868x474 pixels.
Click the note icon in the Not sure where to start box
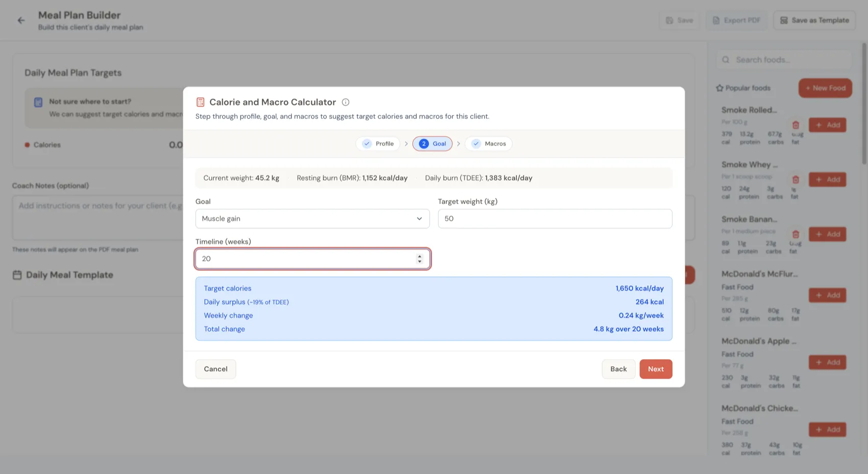[38, 102]
